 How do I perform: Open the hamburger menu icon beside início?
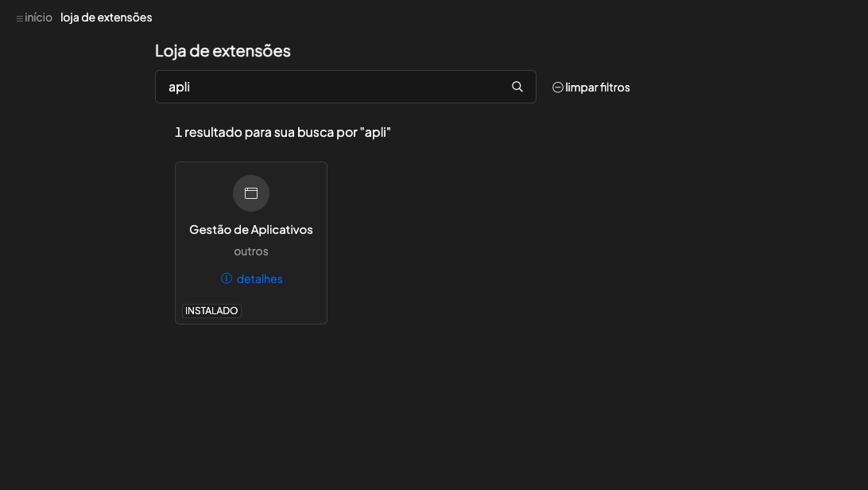pyautogui.click(x=20, y=18)
